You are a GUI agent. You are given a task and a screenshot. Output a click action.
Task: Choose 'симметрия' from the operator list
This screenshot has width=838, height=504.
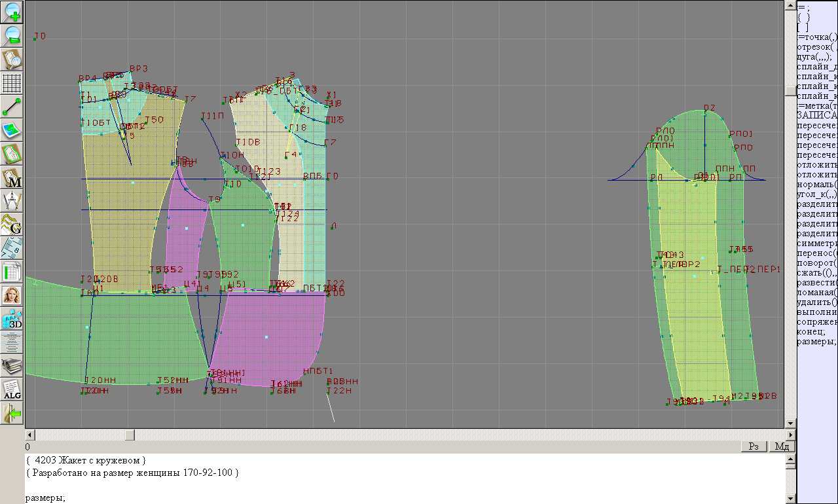(x=816, y=243)
